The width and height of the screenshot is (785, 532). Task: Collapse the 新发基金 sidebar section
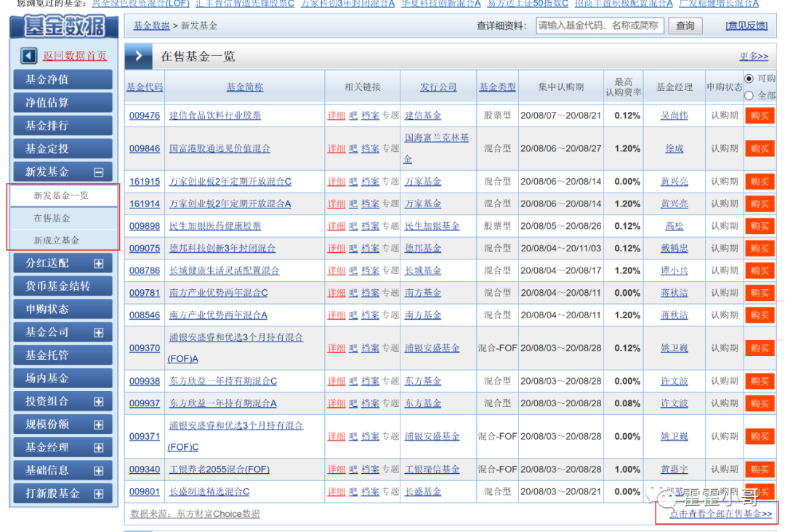(x=99, y=172)
